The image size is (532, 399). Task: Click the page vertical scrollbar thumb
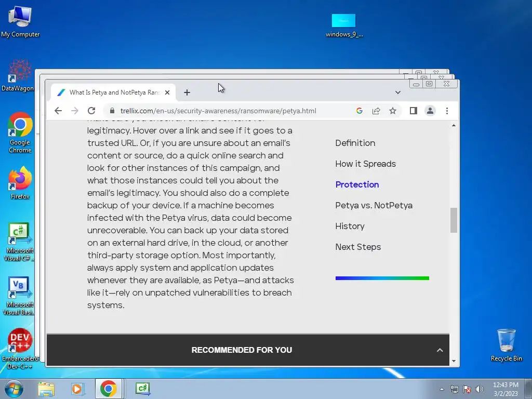pos(454,220)
